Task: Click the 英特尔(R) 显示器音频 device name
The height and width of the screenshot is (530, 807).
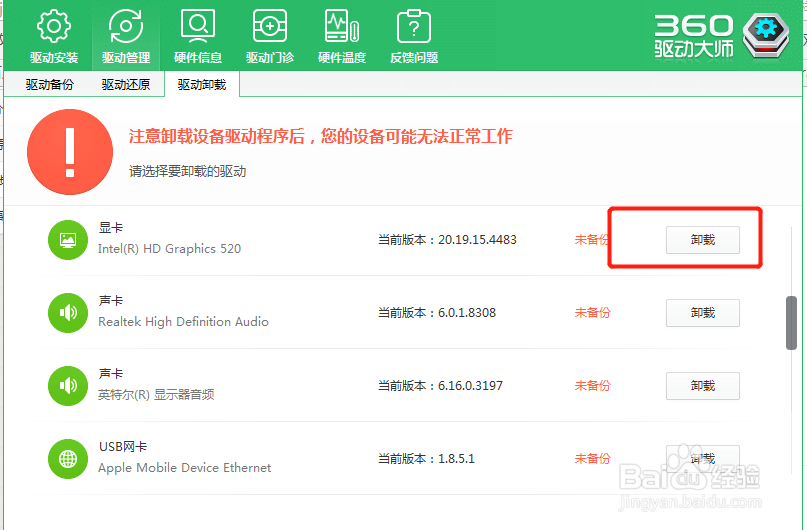Action: point(156,395)
